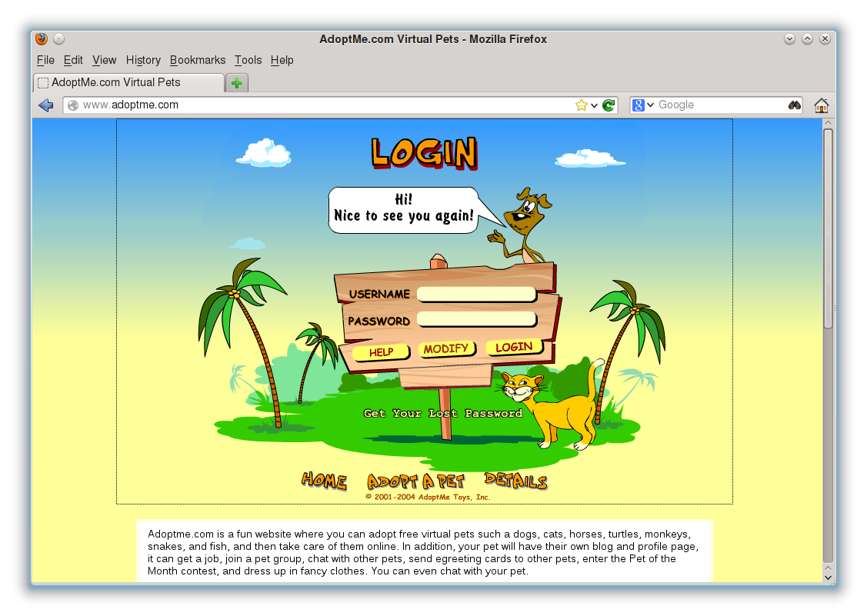Open the History menu
Image resolution: width=867 pixels, height=616 pixels.
pos(142,60)
